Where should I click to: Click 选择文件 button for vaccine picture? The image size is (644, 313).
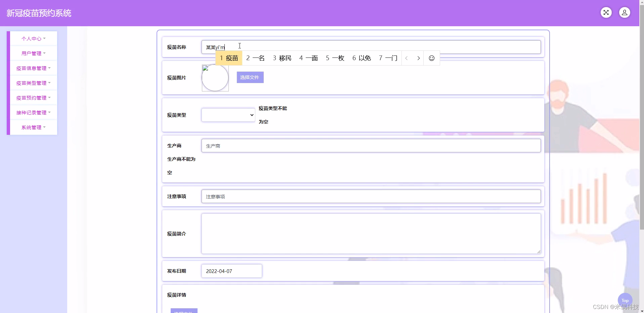coord(250,77)
